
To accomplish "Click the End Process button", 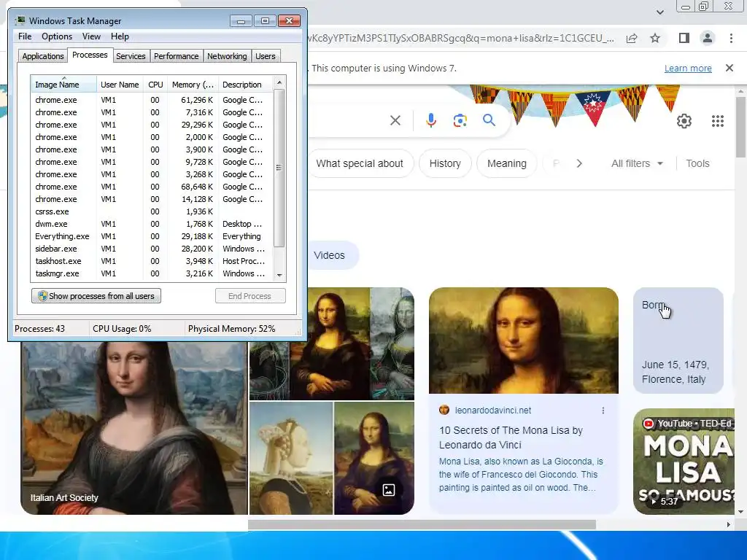I will tap(250, 296).
